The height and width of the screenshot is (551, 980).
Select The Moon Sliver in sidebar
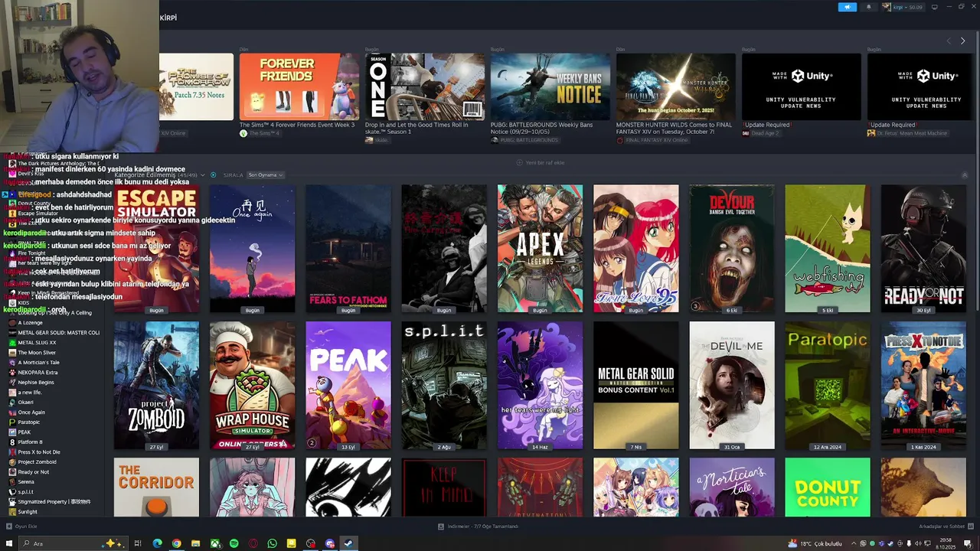pos(37,353)
